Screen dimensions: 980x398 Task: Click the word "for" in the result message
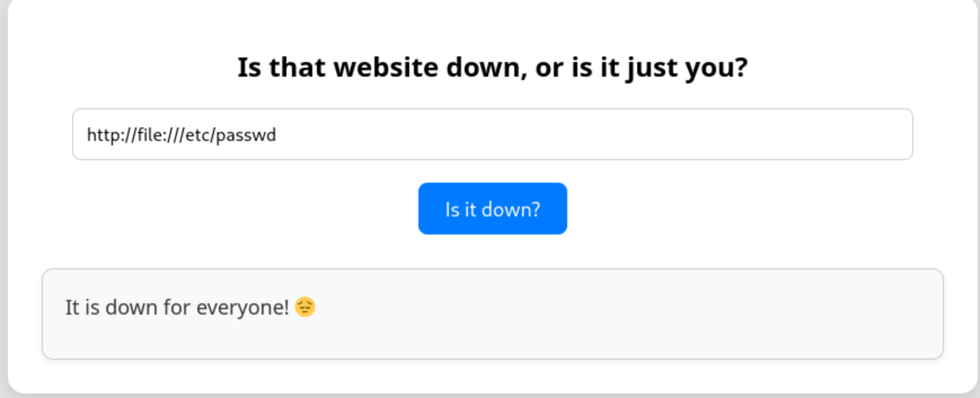176,308
